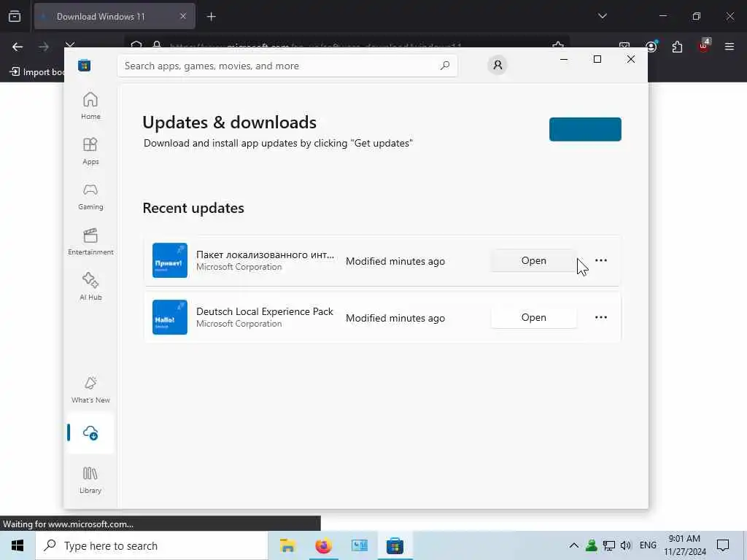Click Firefox forward arrow button
The width and height of the screenshot is (747, 560).
(44, 47)
